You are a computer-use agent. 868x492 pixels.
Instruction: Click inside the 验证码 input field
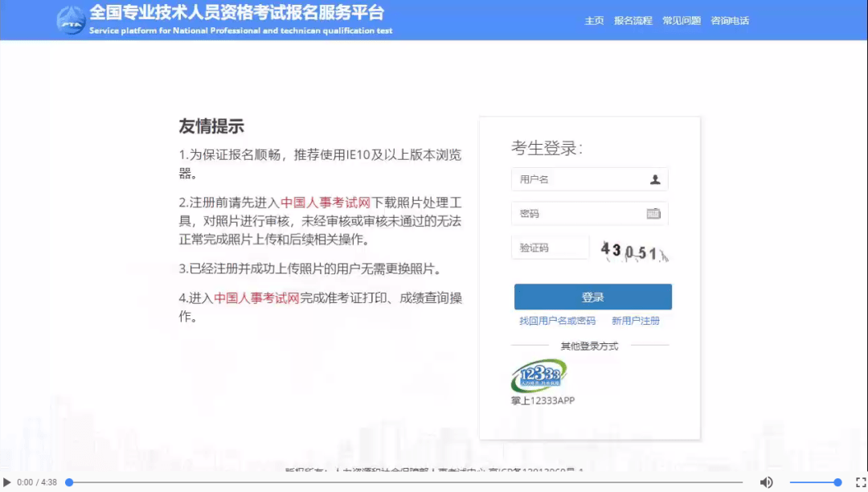[x=551, y=247]
